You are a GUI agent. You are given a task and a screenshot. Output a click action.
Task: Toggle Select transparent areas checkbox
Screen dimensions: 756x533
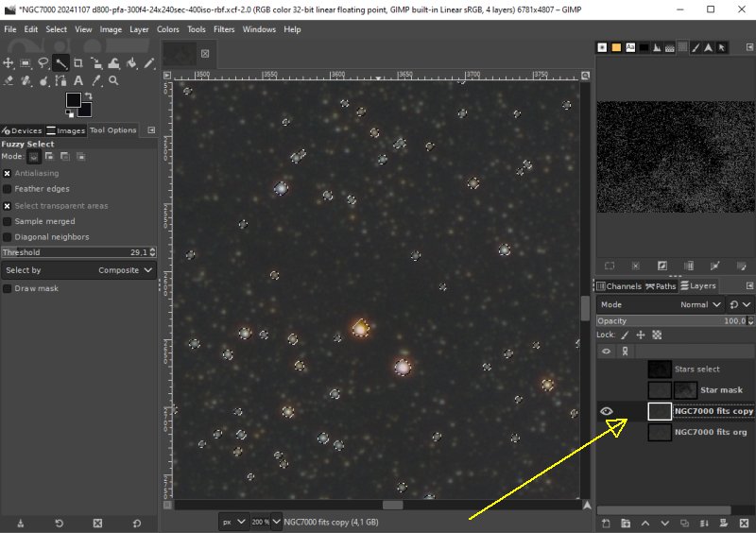[x=8, y=206]
